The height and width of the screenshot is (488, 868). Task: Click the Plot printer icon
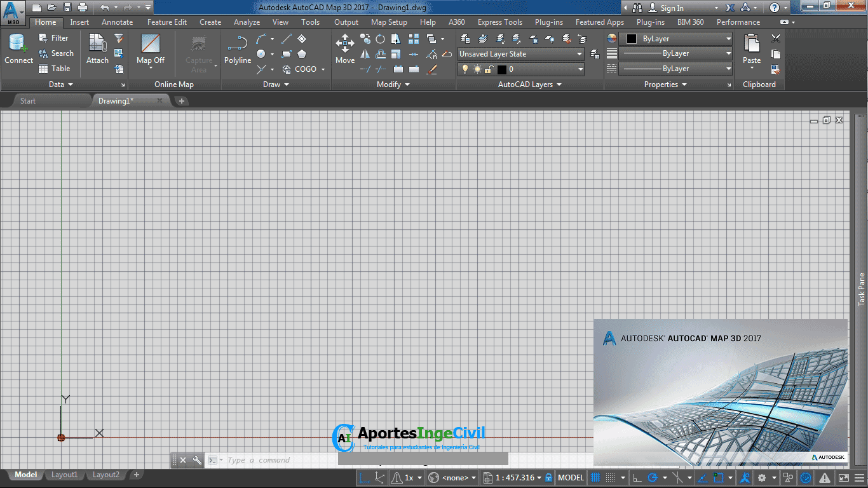pos(83,8)
